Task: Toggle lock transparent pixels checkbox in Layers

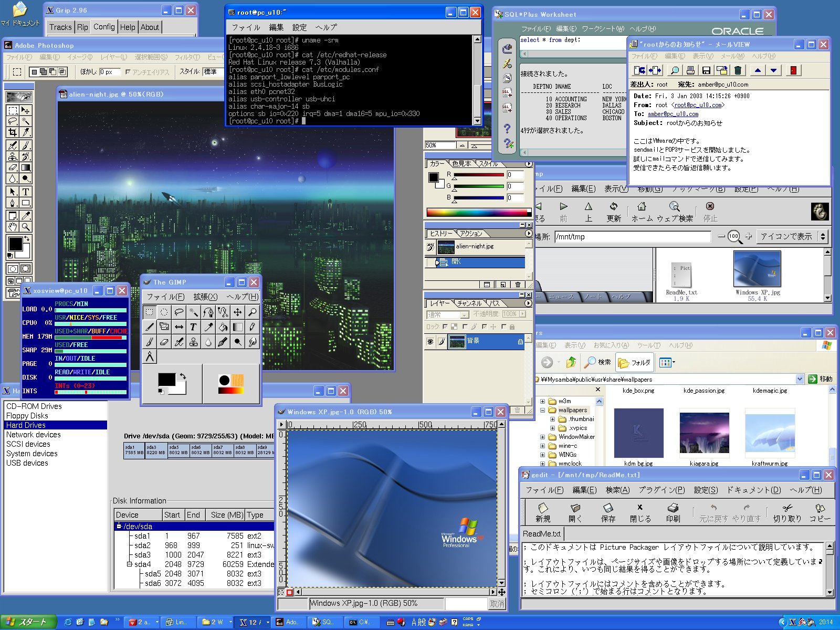Action: 445,327
